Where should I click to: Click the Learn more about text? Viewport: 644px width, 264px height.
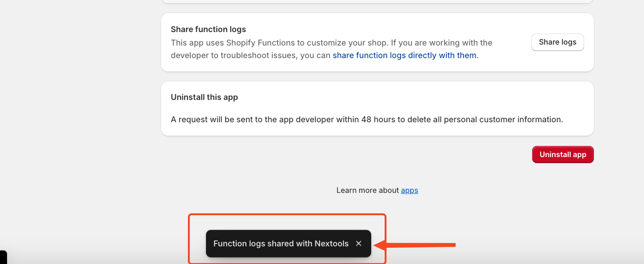click(x=367, y=190)
